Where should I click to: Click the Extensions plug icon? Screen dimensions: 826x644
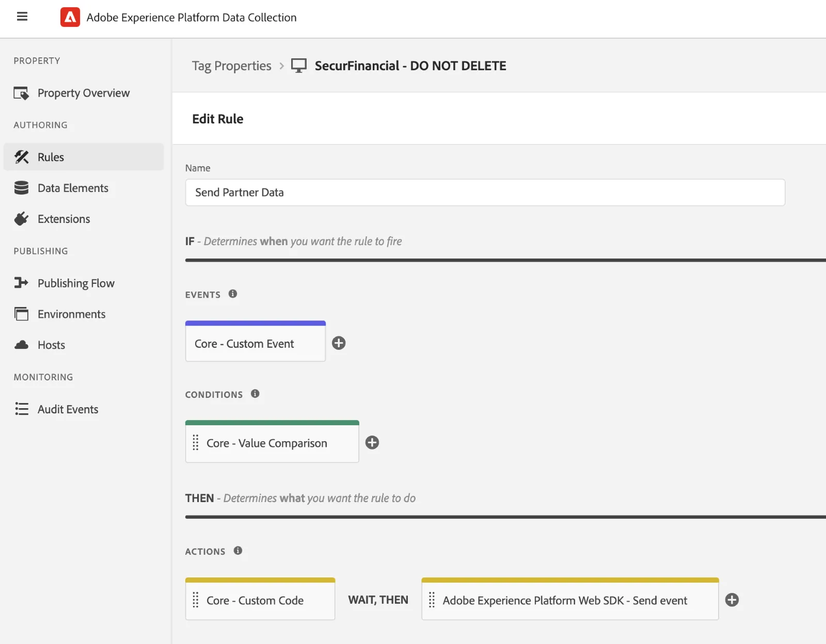point(21,219)
